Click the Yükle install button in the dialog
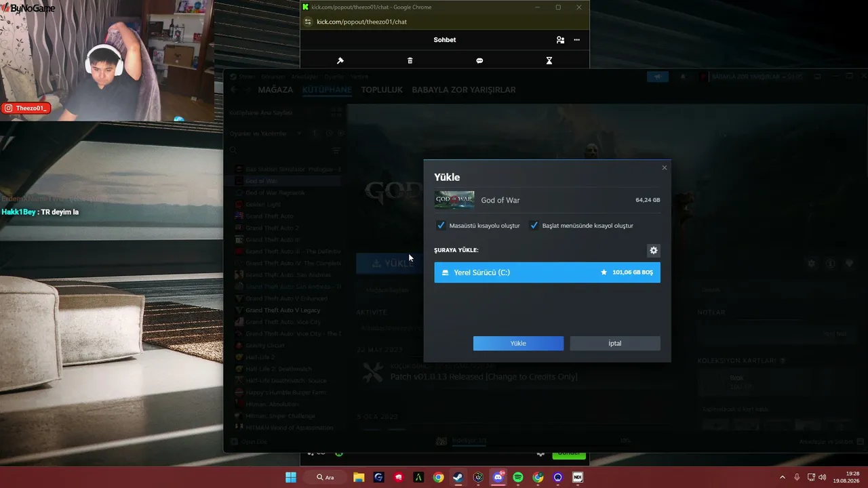 click(x=518, y=344)
